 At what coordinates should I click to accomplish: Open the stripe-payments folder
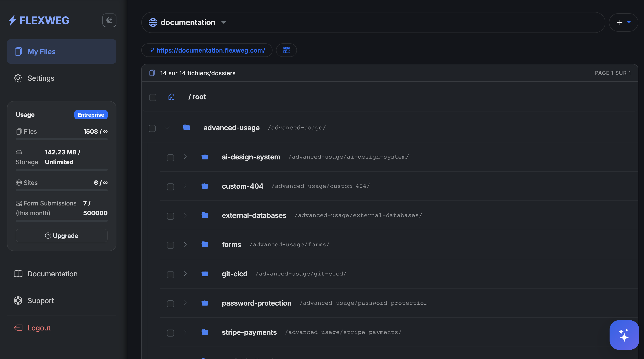coord(249,332)
